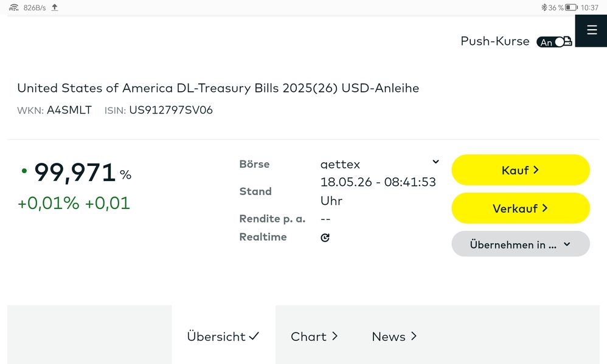The width and height of the screenshot is (607, 364).
Task: Tap the upload arrow status icon
Action: (55, 7)
